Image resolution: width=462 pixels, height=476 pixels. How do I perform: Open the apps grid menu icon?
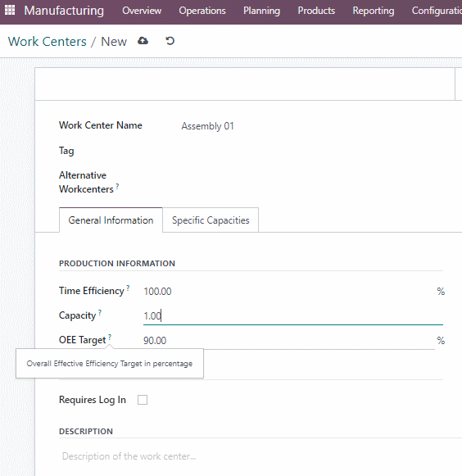click(10, 10)
